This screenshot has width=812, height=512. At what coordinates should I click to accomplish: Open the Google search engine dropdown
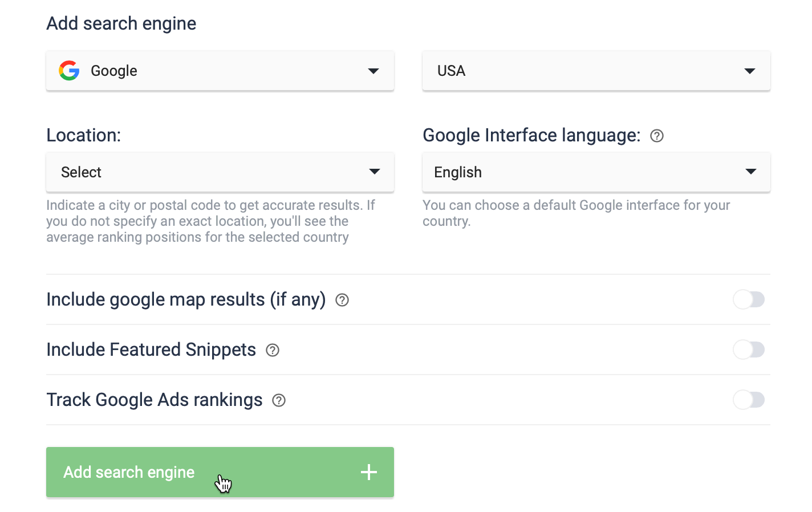[220, 71]
